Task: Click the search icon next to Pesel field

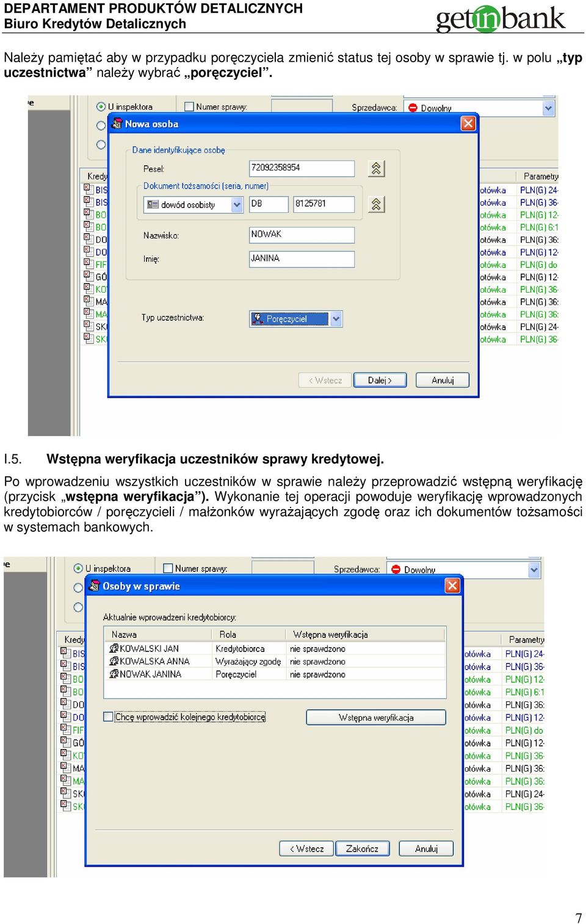Action: [x=376, y=168]
